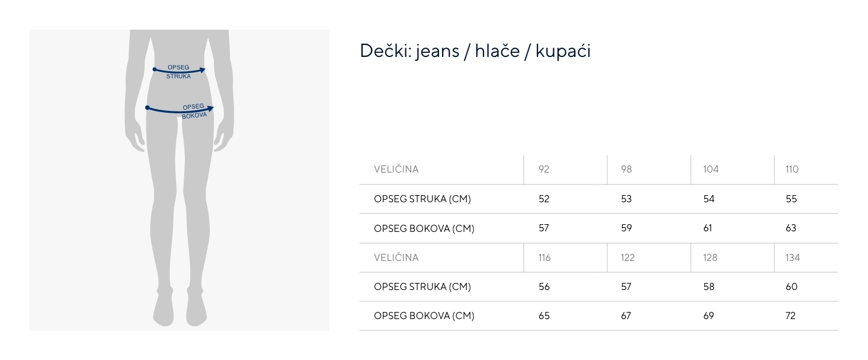
Task: Select size 92 column header
Action: point(544,170)
